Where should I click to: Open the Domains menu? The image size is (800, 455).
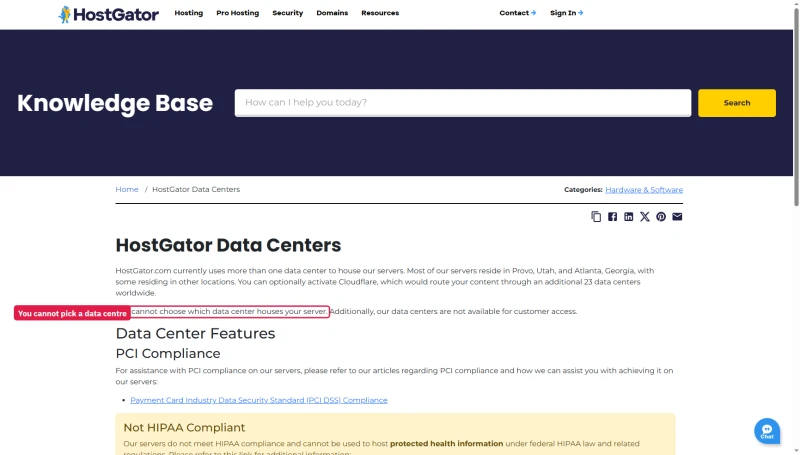click(332, 13)
